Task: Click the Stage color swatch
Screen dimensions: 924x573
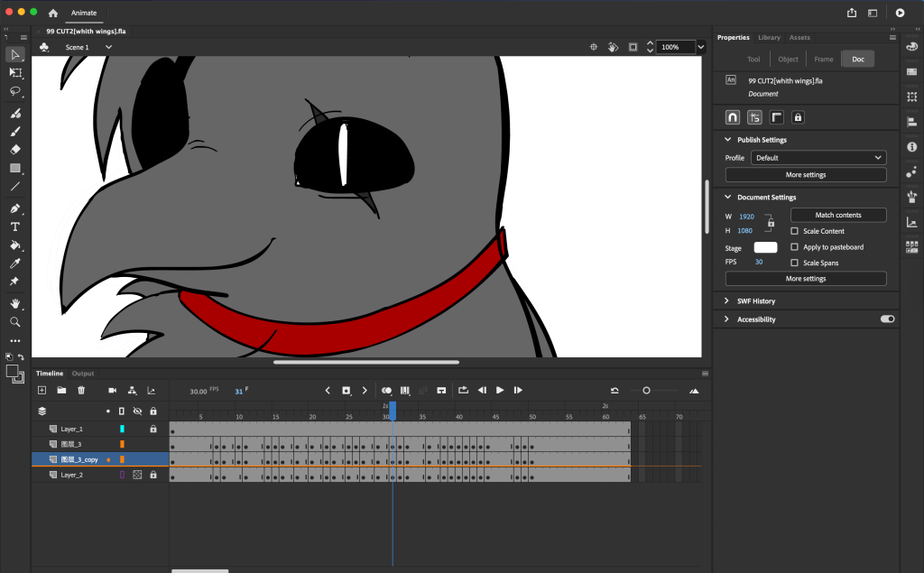Action: [x=764, y=247]
